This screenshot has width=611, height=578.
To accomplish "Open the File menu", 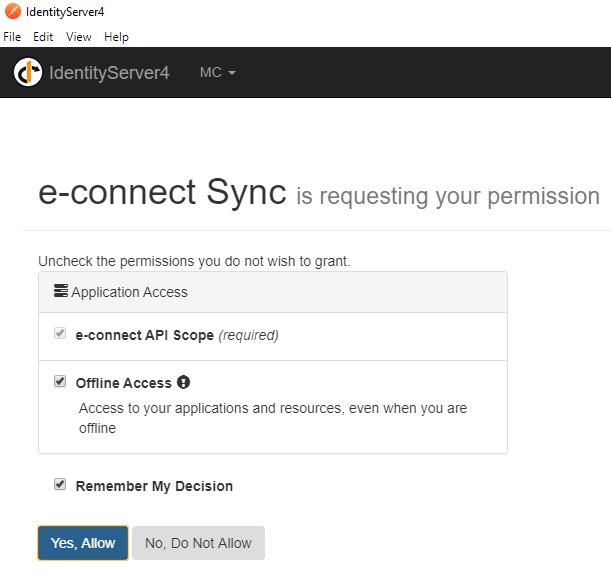I will [x=12, y=37].
